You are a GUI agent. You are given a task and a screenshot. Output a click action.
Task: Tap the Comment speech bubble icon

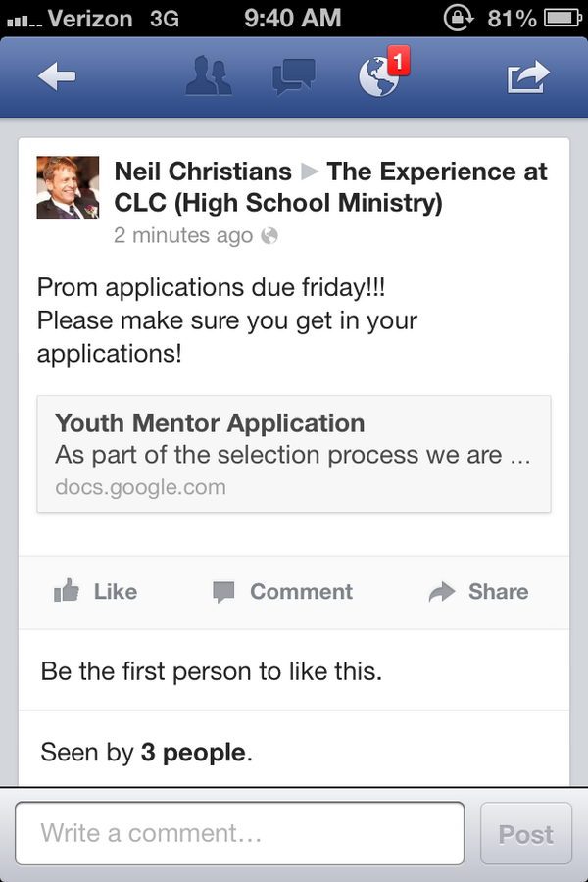point(223,592)
